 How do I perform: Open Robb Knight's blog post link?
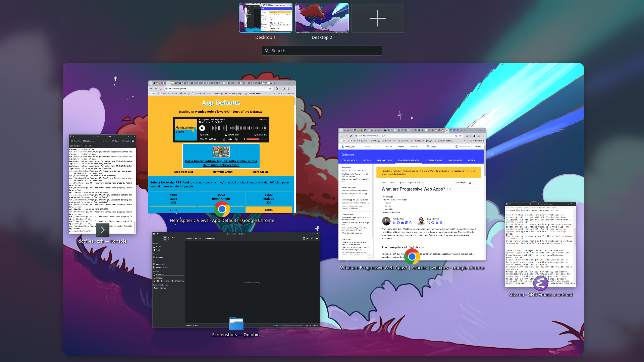coord(221,199)
